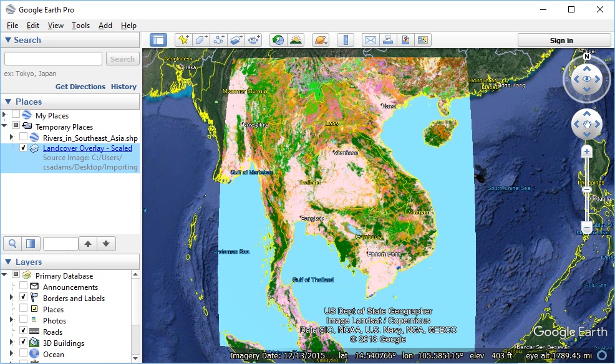This screenshot has width=615, height=364.
Task: Disable the 3D Buildings layer checkbox
Action: (x=23, y=342)
